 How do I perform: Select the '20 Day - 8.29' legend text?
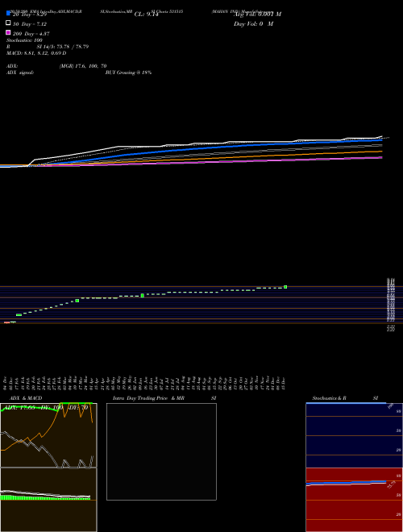click(30, 15)
